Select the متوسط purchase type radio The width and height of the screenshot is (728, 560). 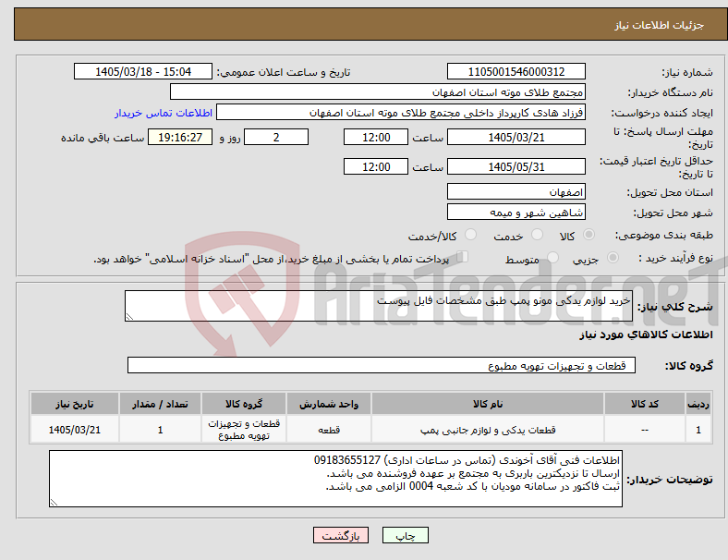click(x=552, y=258)
